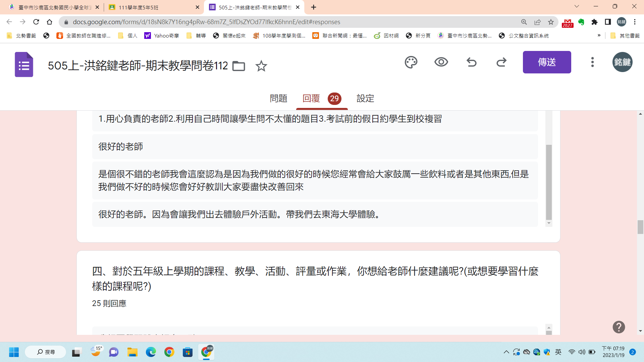Image resolution: width=644 pixels, height=362 pixels.
Task: Go to browser home page
Action: [49, 22]
